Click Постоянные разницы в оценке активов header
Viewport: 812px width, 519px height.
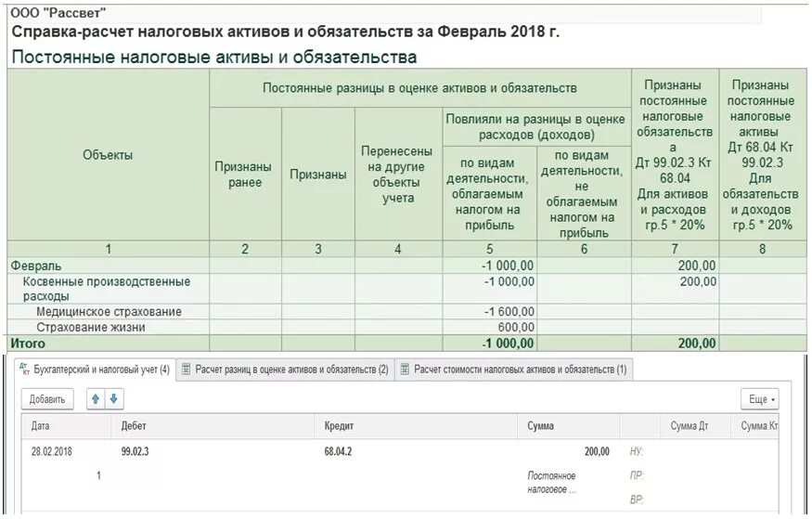(419, 88)
